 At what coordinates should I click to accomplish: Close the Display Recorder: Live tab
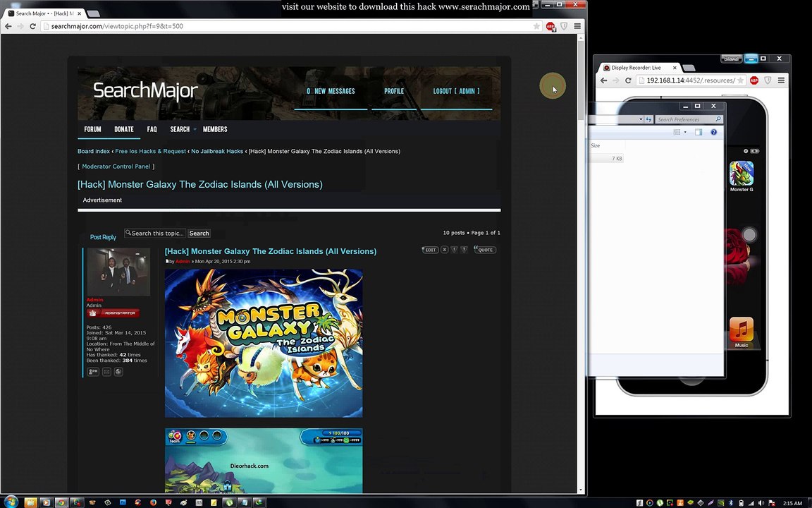[x=675, y=68]
